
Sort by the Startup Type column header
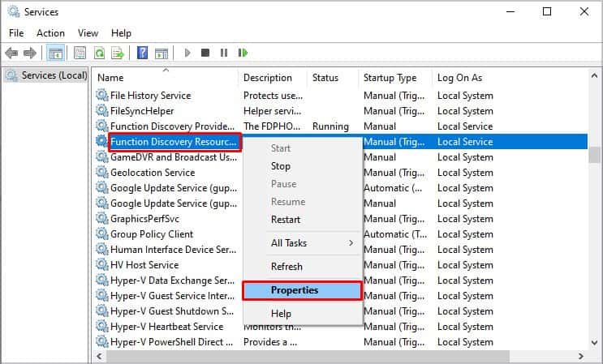click(395, 78)
